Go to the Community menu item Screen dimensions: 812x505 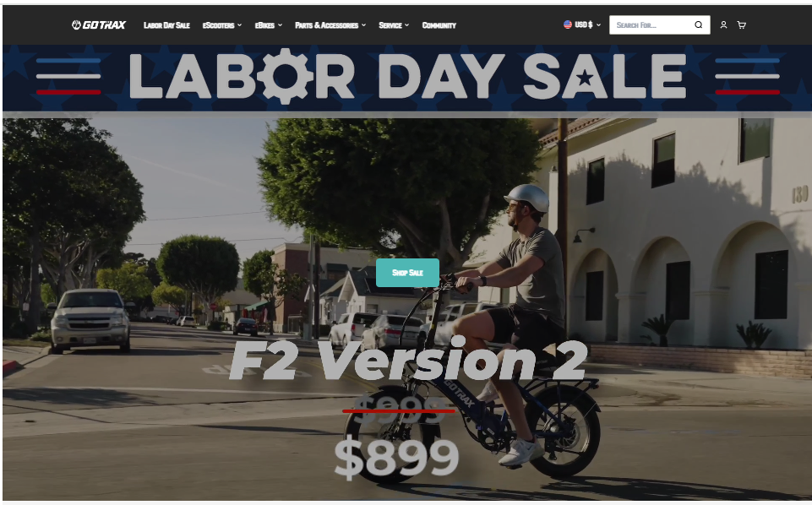click(x=439, y=24)
